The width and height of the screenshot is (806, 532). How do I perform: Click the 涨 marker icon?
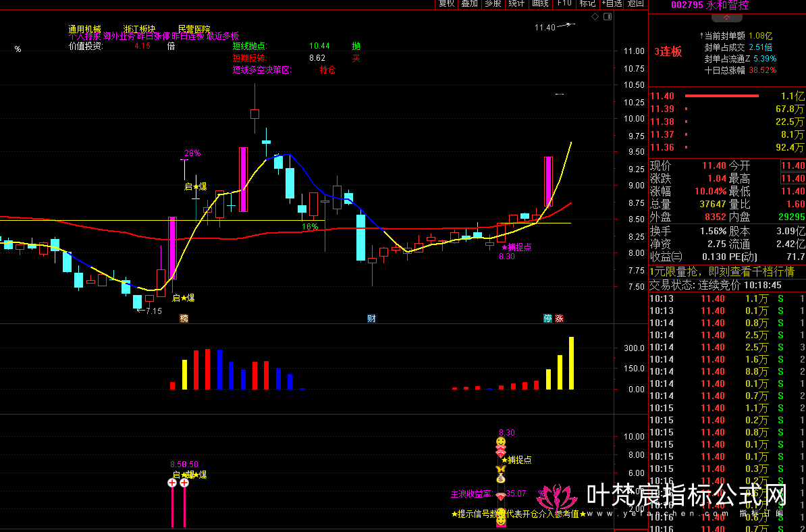[559, 318]
